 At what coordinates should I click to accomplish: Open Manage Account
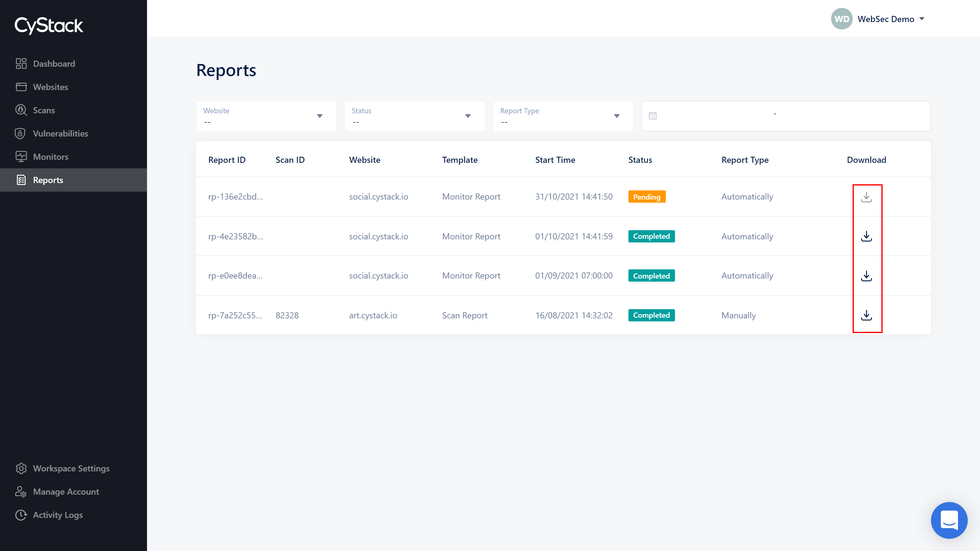point(73,492)
